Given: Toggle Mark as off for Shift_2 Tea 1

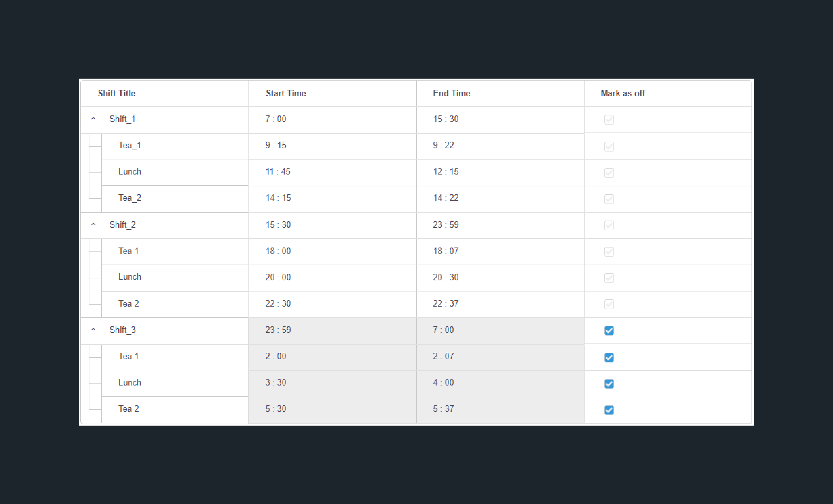Looking at the screenshot, I should tap(609, 252).
